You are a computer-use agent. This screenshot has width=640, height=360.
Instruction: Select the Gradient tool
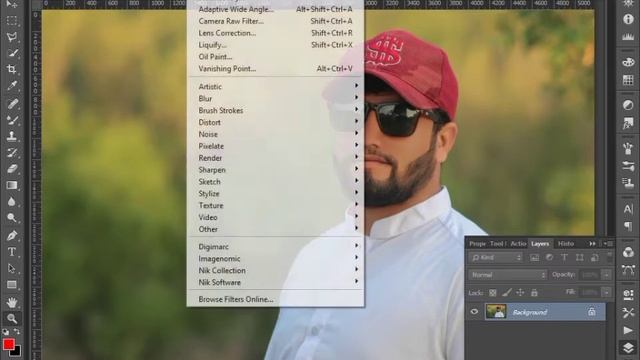(12, 185)
